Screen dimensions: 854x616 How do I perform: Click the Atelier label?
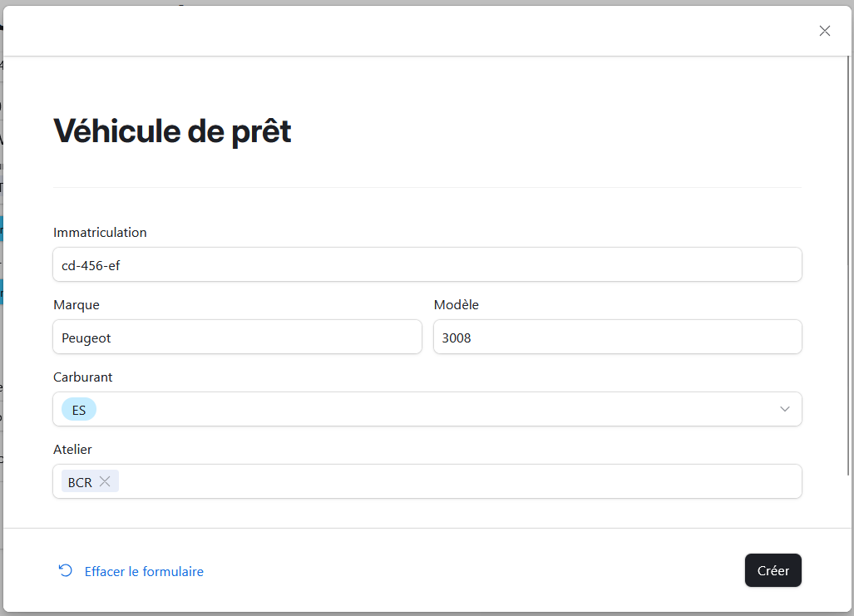pos(72,450)
